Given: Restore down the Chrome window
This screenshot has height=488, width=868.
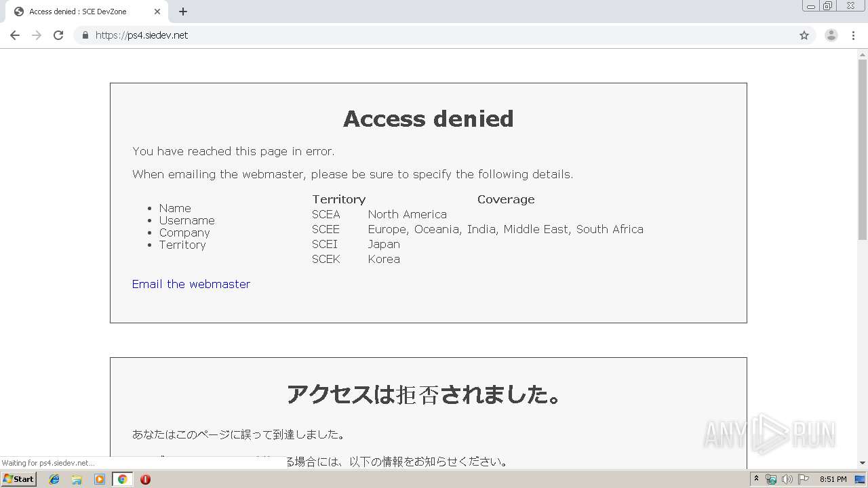Looking at the screenshot, I should point(828,6).
